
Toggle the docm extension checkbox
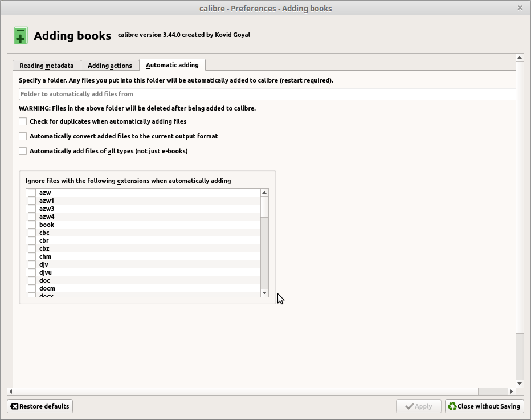[x=32, y=288]
